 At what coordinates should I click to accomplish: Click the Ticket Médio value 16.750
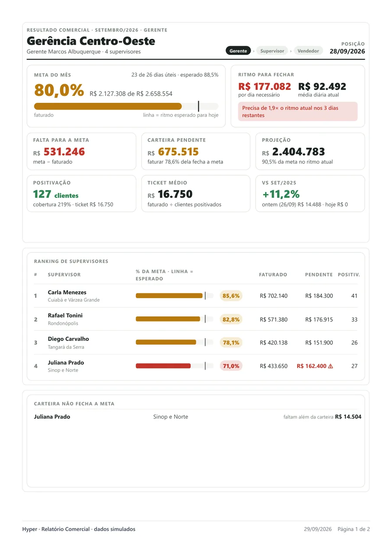[x=175, y=194]
